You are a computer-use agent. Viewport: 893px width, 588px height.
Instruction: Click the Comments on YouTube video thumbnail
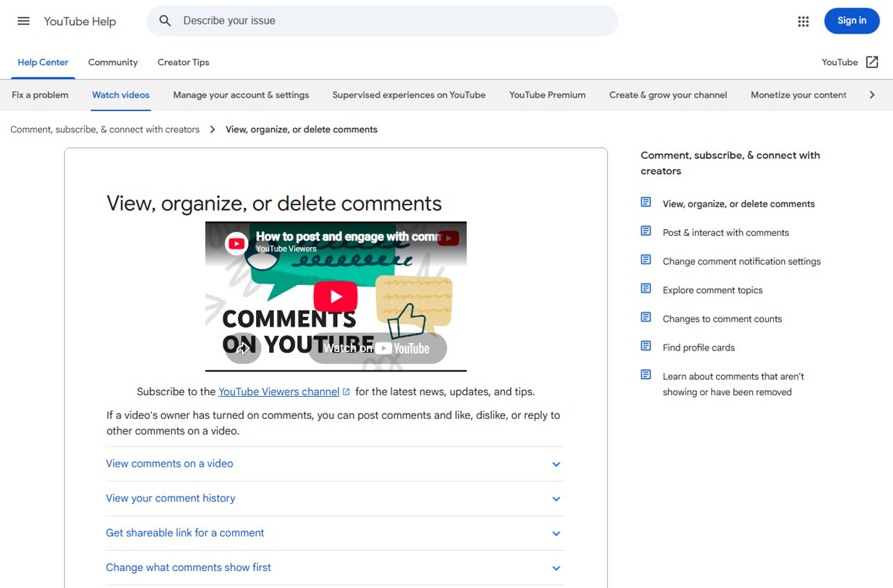(x=336, y=296)
